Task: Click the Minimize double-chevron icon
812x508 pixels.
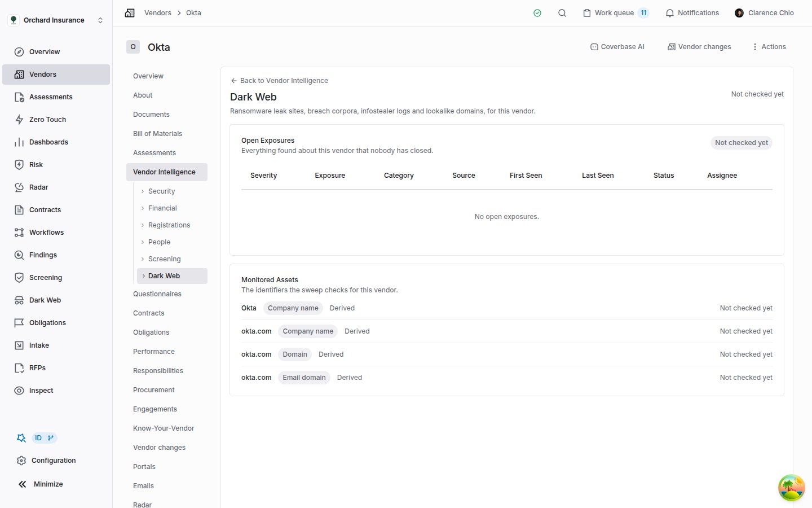Action: tap(22, 484)
